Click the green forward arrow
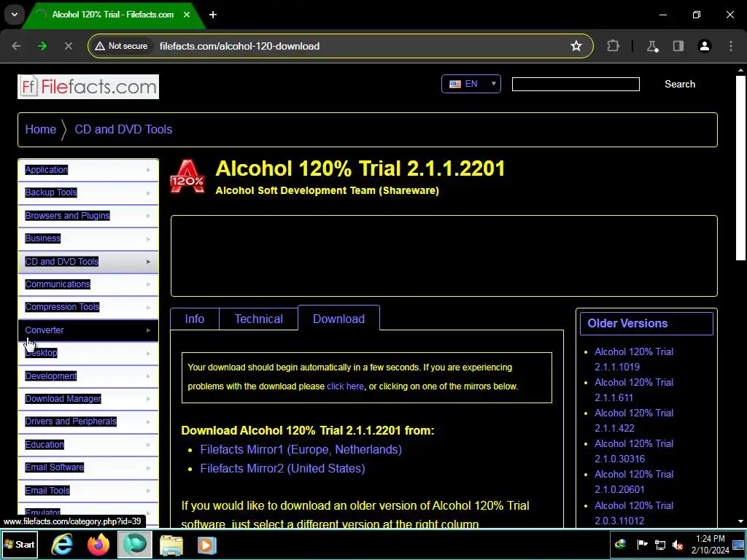Viewport: 747px width, 560px height. point(42,46)
